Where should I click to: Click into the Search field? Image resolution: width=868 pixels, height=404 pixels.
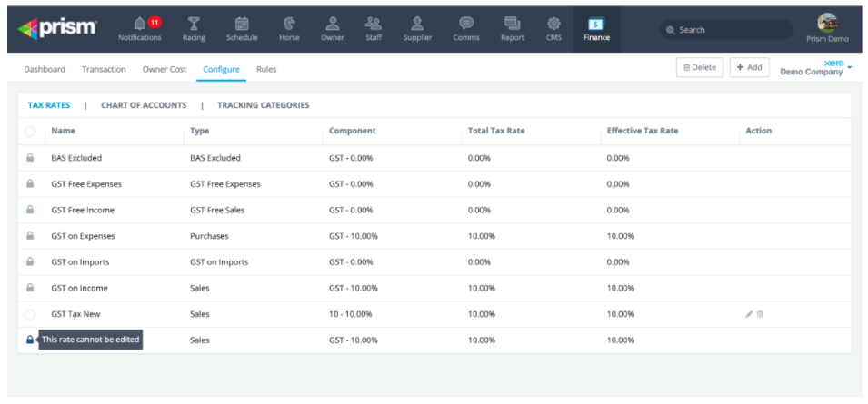pos(727,30)
